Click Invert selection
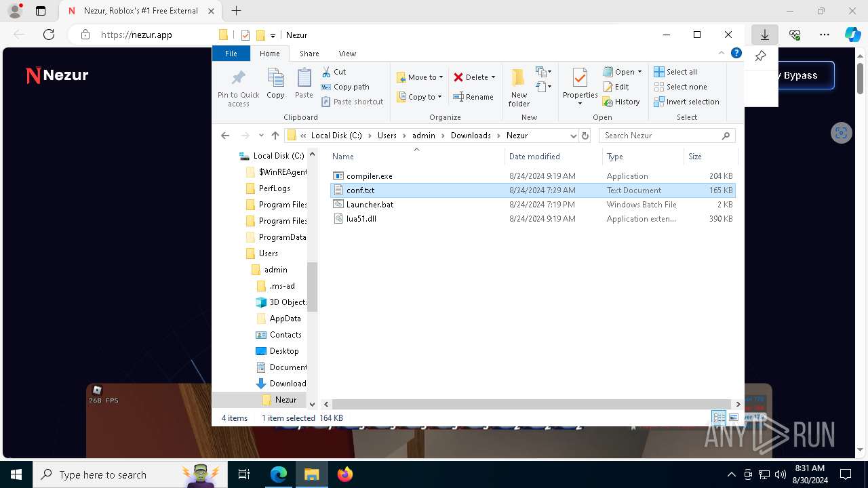 [686, 102]
